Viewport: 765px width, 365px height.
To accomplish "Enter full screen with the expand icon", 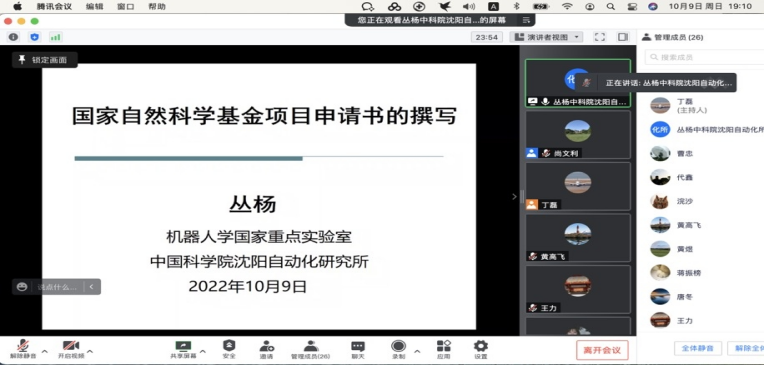I will coord(600,37).
